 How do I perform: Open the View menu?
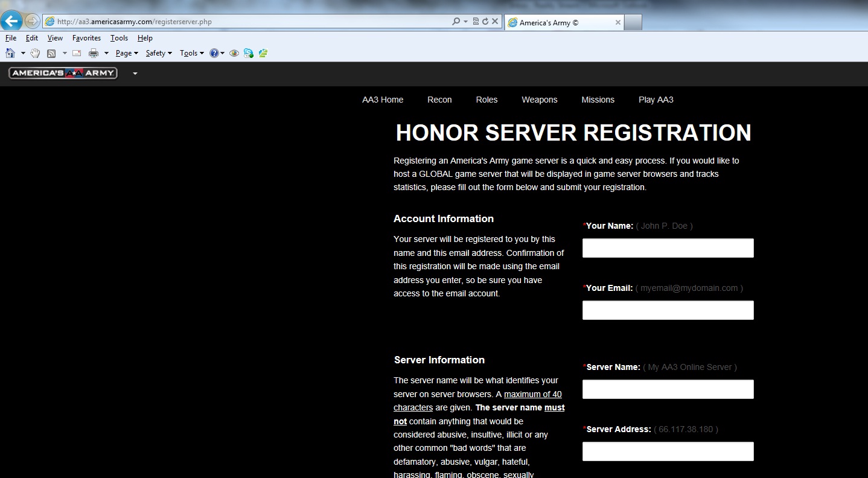click(x=55, y=38)
